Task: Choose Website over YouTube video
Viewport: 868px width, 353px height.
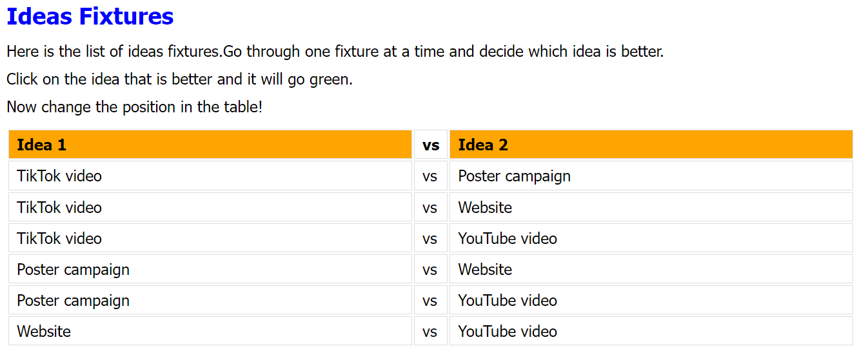Action: tap(44, 331)
